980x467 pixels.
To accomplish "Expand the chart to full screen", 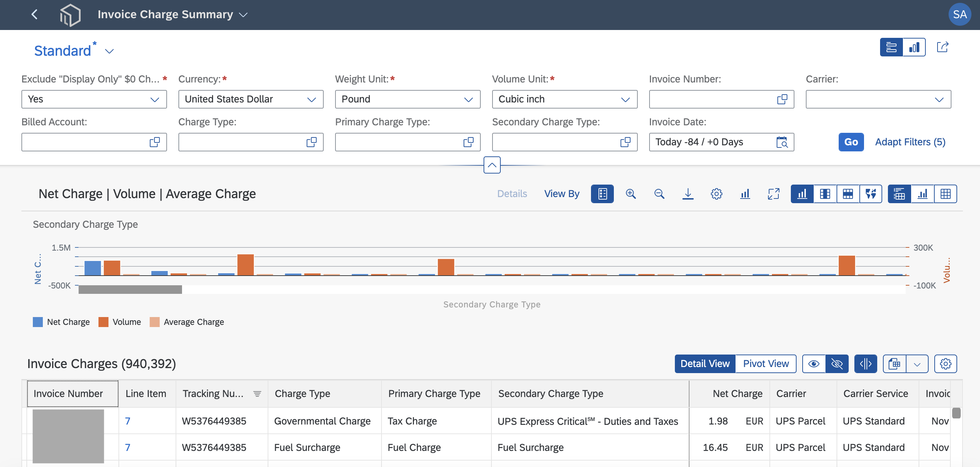I will click(774, 194).
